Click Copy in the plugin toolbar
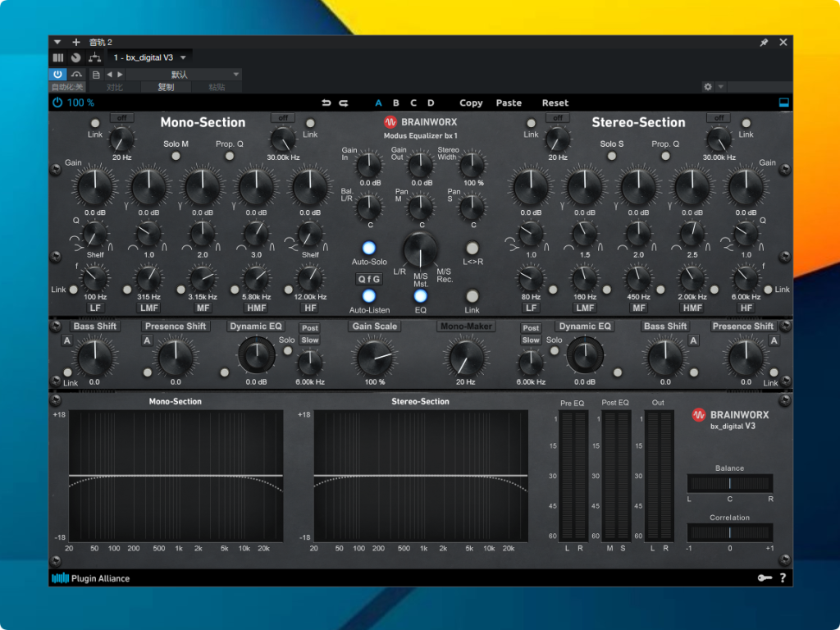The image size is (840, 630). tap(471, 103)
